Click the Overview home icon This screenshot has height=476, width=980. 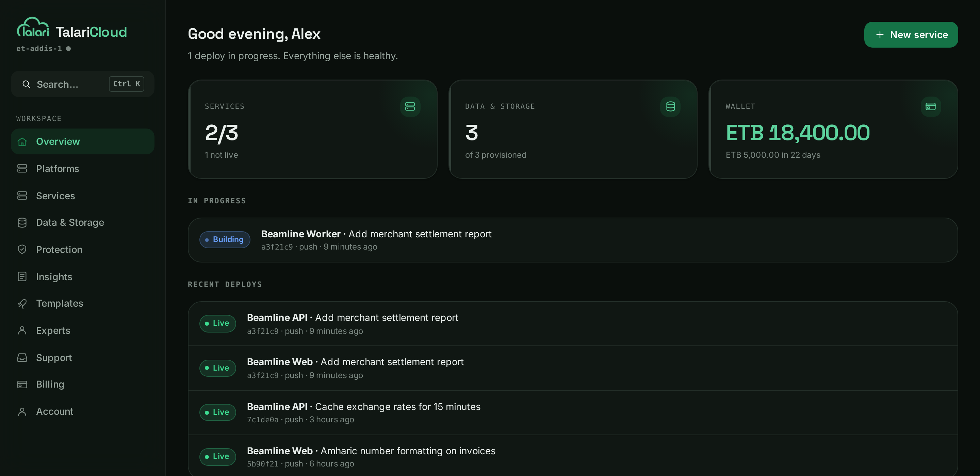coord(22,142)
